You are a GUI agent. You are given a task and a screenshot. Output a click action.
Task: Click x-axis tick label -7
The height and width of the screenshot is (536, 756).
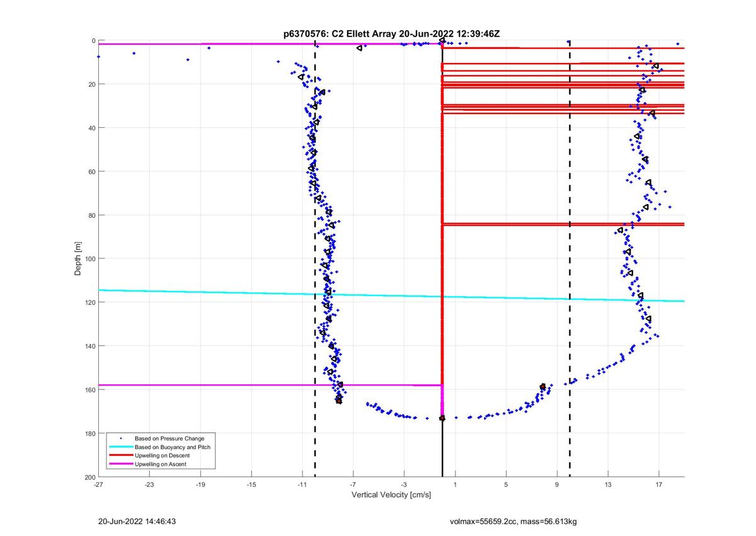[353, 484]
